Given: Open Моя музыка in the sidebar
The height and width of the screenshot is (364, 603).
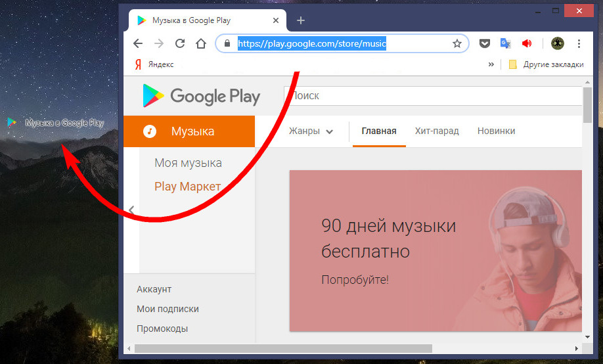Looking at the screenshot, I should pos(188,163).
